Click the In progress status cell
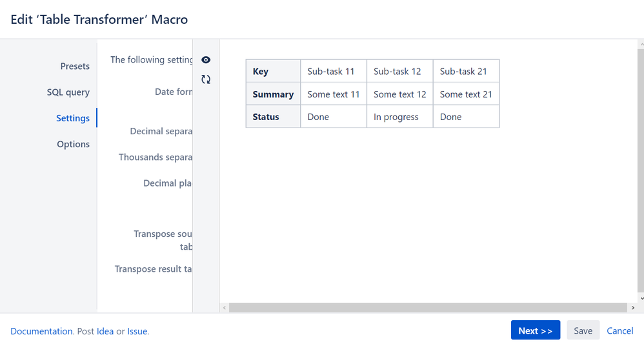Image resolution: width=644 pixels, height=344 pixels. 396,117
